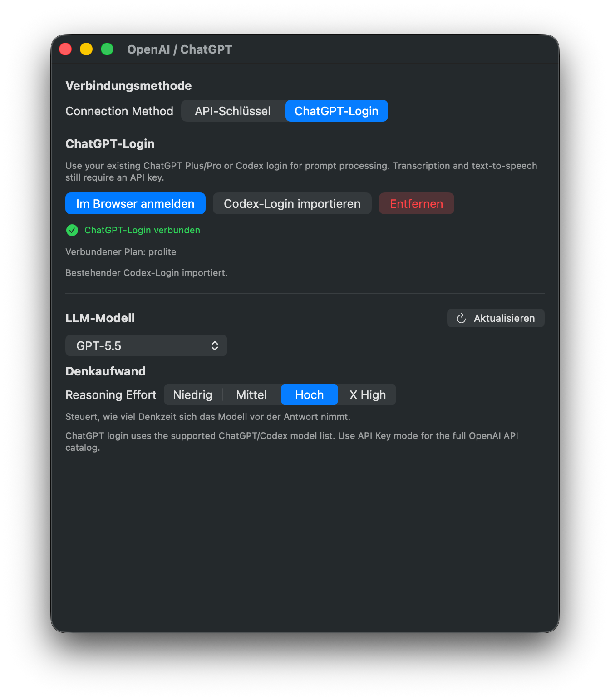Click the green connected checkmark icon
610x700 pixels.
[72, 231]
